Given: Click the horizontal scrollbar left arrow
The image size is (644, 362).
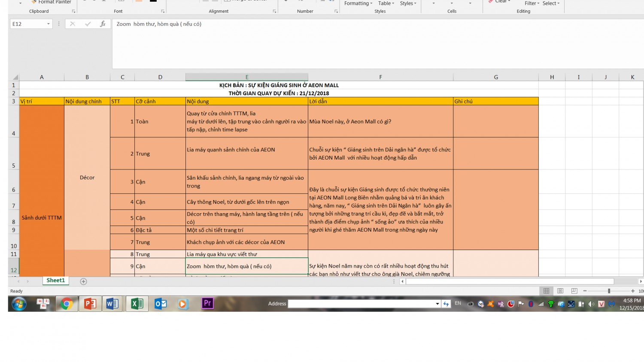Looking at the screenshot, I should [x=402, y=281].
